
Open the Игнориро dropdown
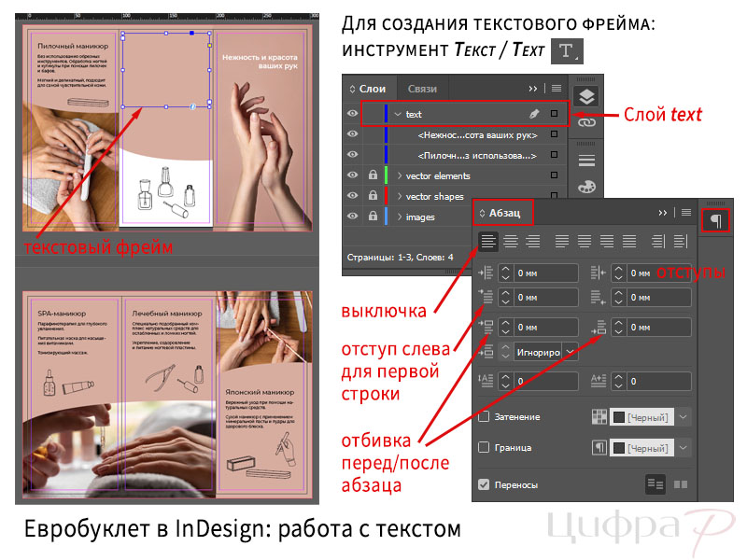coord(570,353)
